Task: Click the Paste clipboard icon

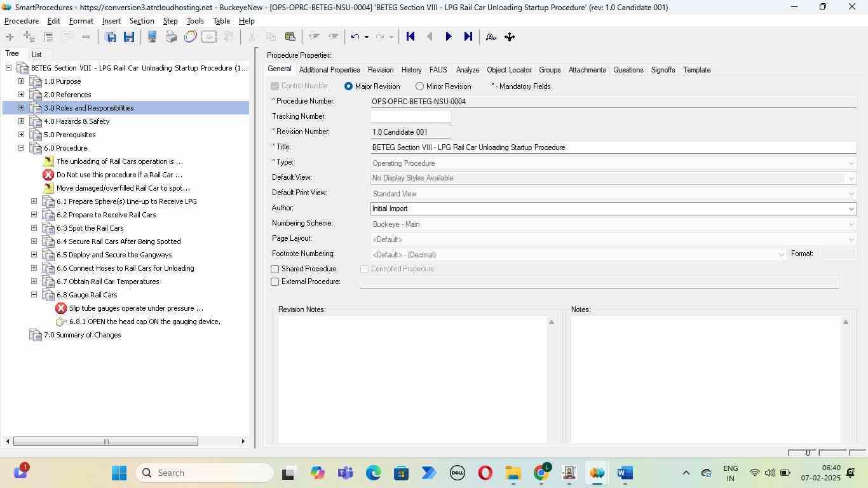Action: [x=290, y=37]
